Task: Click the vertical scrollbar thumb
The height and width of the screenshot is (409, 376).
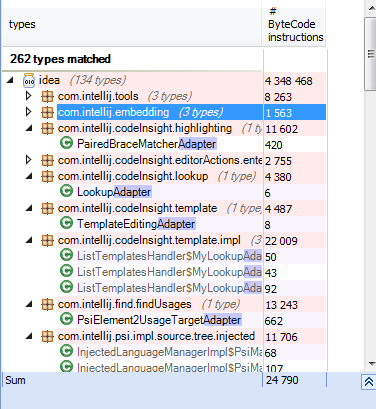Action: pos(371,53)
